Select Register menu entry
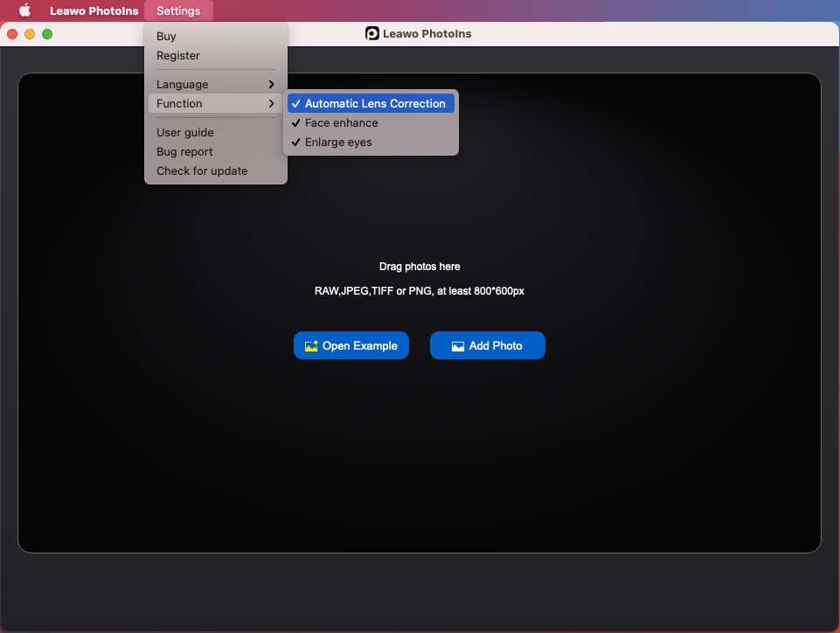This screenshot has width=840, height=633. coord(215,56)
